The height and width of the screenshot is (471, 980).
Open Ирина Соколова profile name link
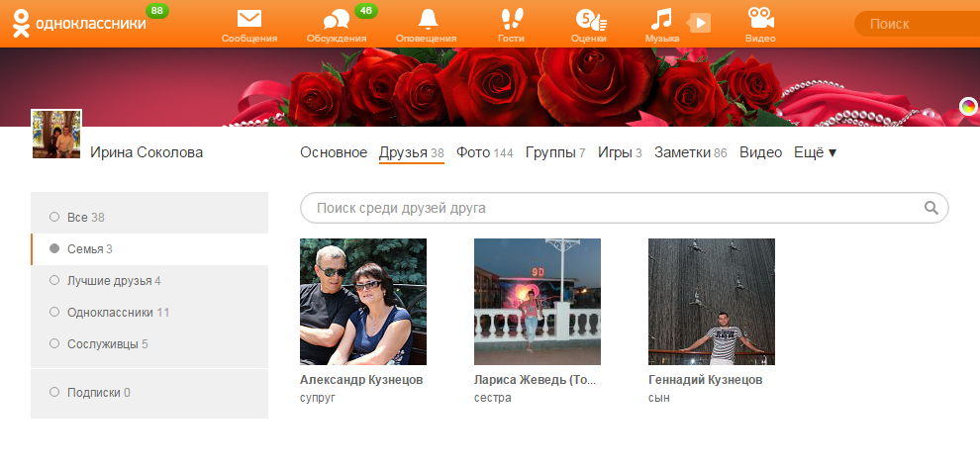pos(147,152)
